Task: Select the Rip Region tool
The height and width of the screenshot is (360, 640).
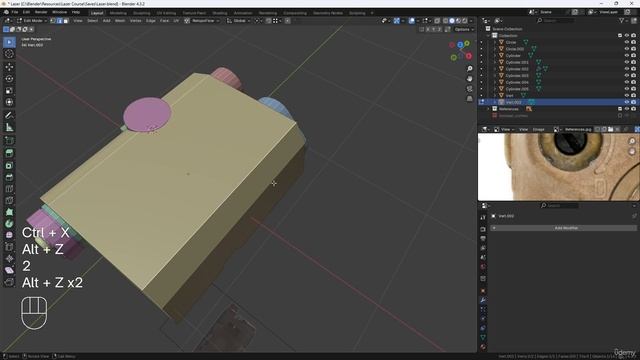Action: 9,282
